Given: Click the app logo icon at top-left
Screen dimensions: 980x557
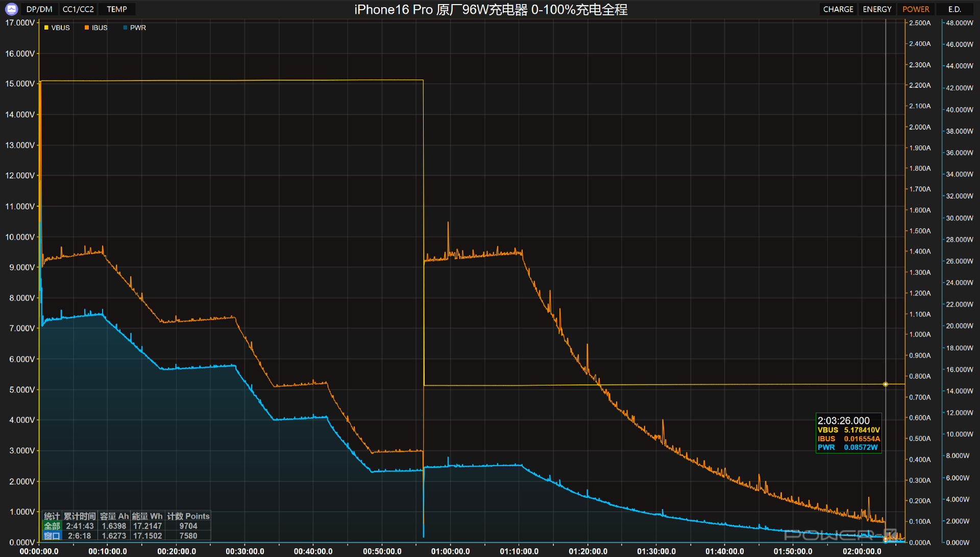Looking at the screenshot, I should point(11,9).
